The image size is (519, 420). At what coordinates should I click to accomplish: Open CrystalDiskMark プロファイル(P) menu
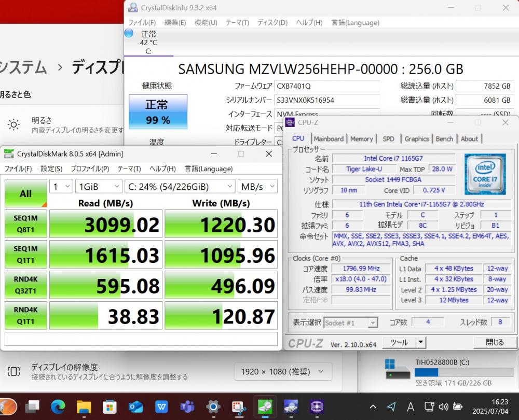coord(90,169)
